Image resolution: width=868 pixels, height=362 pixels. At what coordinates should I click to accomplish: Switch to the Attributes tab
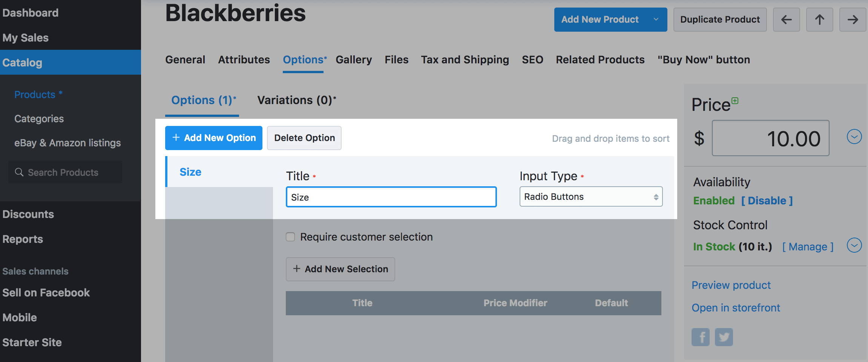[x=244, y=60]
